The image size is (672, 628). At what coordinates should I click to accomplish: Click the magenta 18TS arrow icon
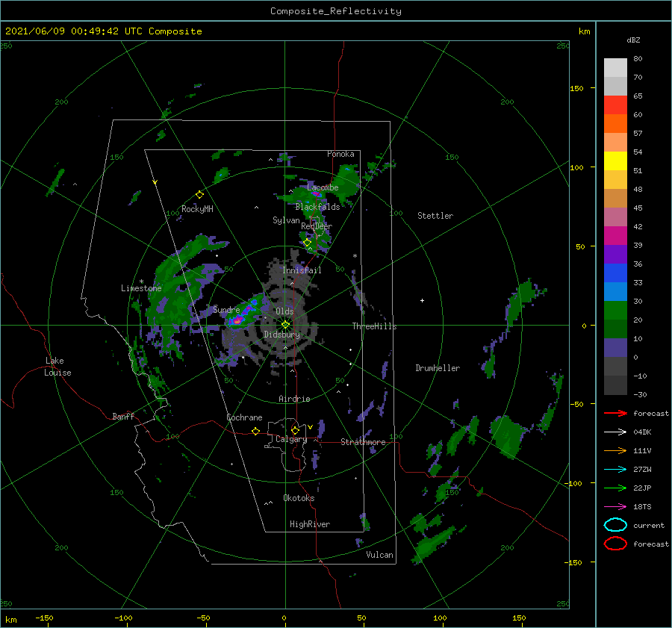[x=615, y=507]
